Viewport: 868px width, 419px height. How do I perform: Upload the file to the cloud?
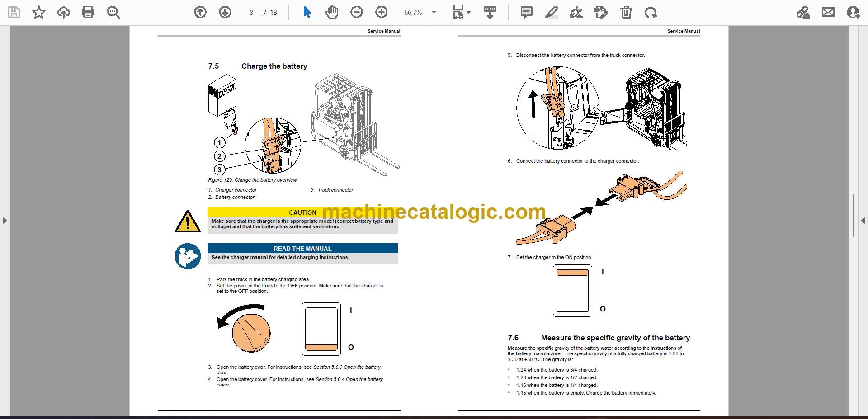pos(64,13)
